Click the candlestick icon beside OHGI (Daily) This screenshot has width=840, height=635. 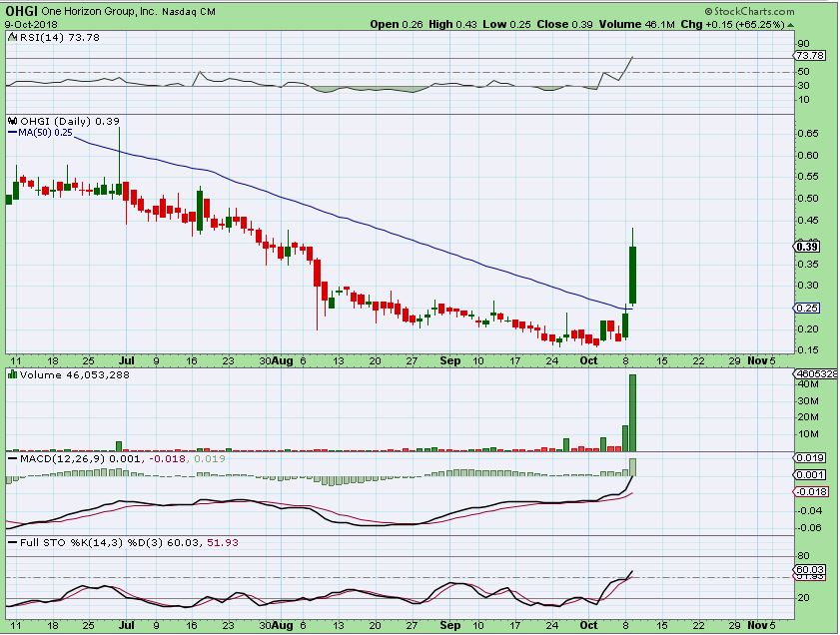coord(13,121)
